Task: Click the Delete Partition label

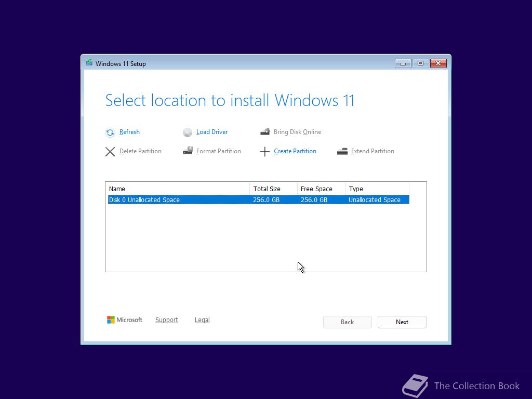Action: [140, 151]
